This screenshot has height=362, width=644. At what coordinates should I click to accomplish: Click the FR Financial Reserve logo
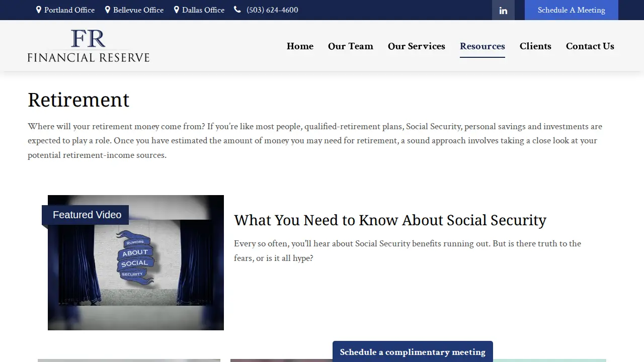[x=89, y=46]
